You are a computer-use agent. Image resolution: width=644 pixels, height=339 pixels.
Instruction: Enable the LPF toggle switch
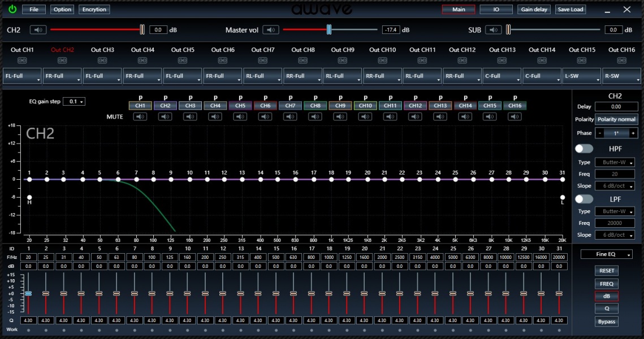[x=584, y=199]
